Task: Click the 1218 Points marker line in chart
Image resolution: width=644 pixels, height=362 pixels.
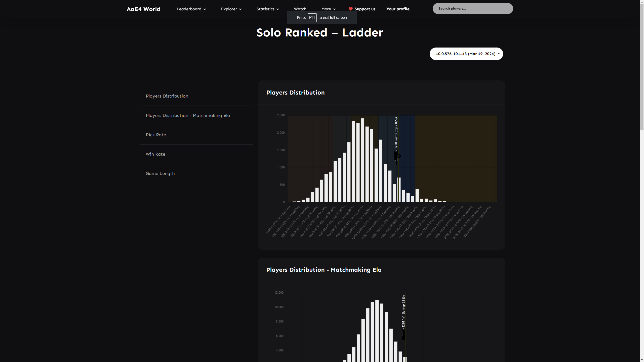Action: point(398,159)
